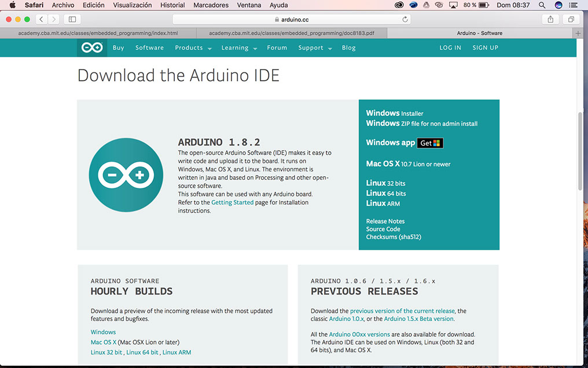This screenshot has height=368, width=588.
Task: Open the Ventana menu
Action: point(249,5)
